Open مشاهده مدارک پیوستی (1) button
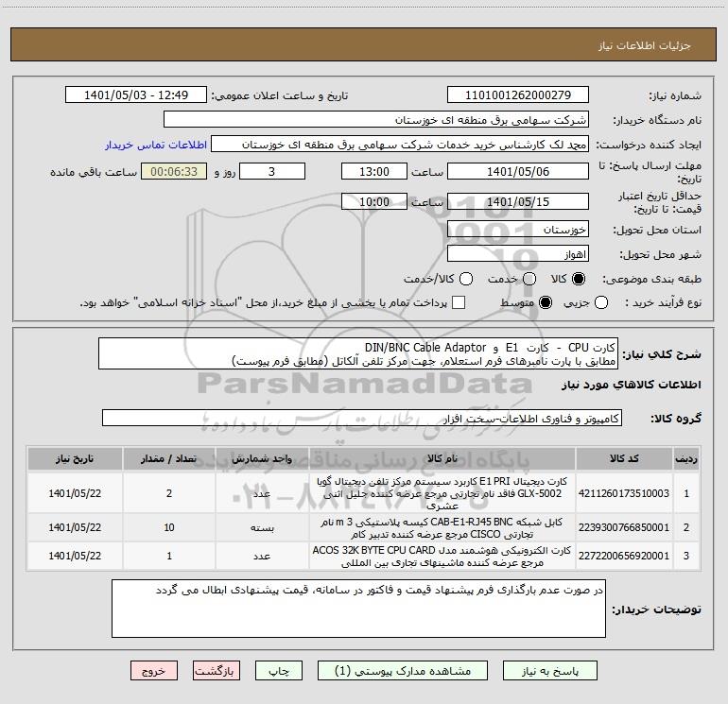728x704 pixels. 403,671
